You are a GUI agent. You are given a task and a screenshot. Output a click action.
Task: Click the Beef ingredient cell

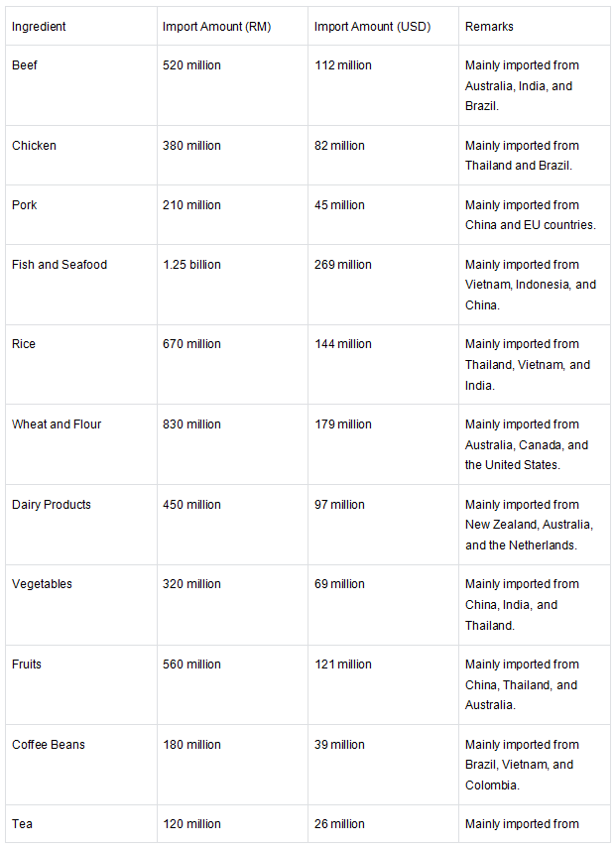81,85
